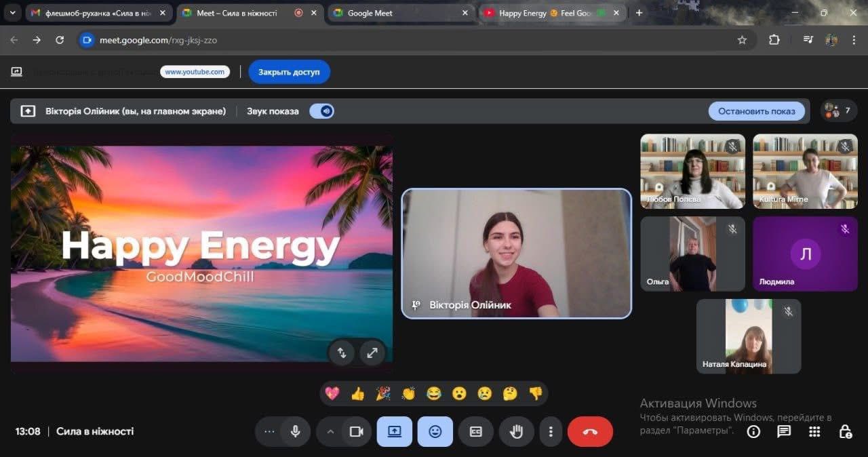This screenshot has width=868, height=457.
Task: Expand shared presentation to fullscreen
Action: (x=372, y=353)
